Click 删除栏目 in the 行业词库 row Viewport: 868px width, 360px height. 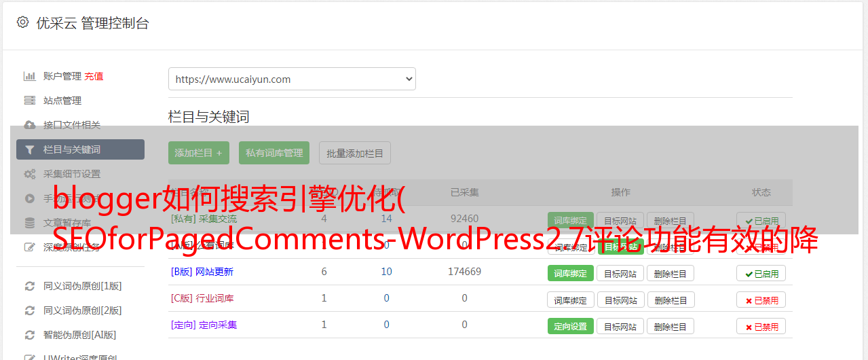tap(671, 300)
